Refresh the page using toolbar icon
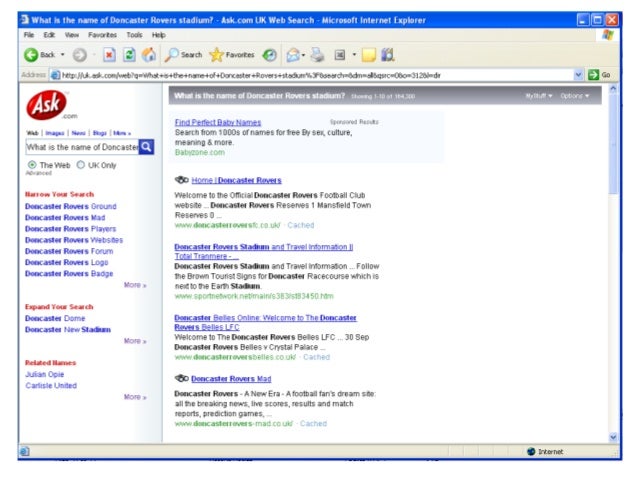638x479 pixels. (x=130, y=54)
